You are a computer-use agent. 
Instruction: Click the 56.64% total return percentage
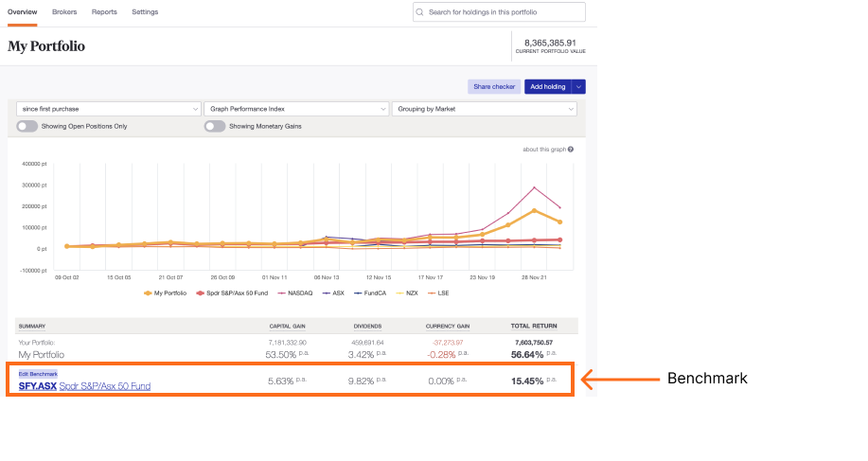pos(527,355)
